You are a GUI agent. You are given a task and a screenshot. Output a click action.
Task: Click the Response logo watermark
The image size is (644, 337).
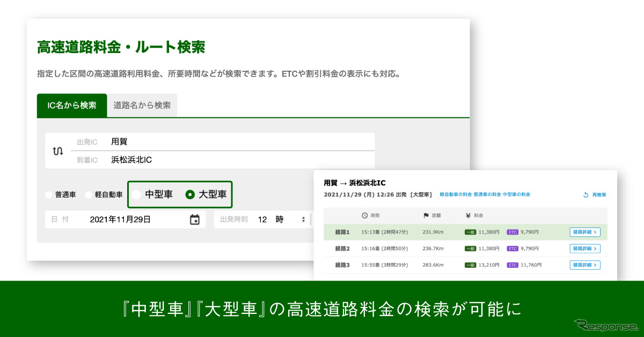tap(603, 324)
